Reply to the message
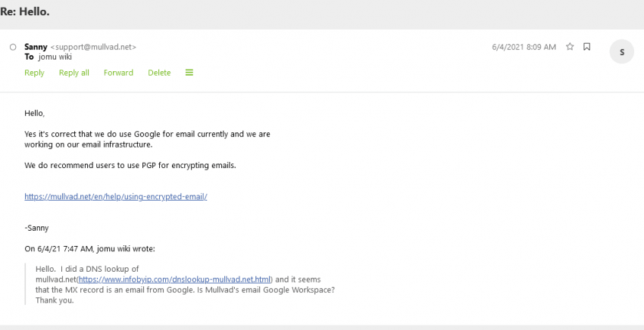 point(34,73)
